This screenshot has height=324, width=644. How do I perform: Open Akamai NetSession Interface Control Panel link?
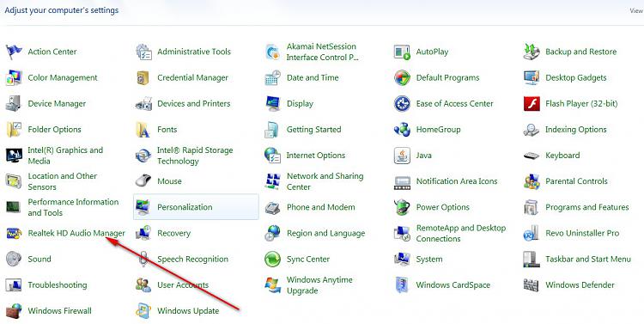(322, 52)
